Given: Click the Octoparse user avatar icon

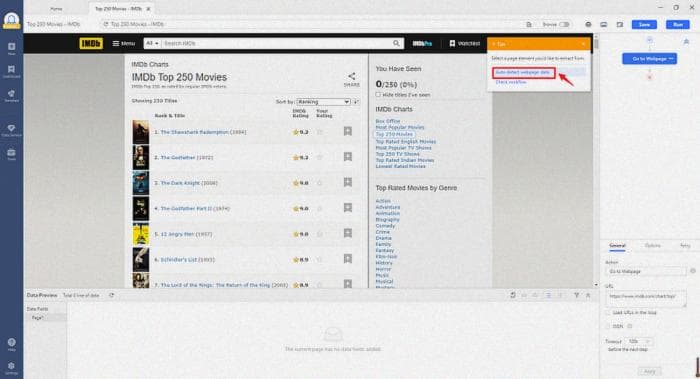Looking at the screenshot, I should pos(11,20).
